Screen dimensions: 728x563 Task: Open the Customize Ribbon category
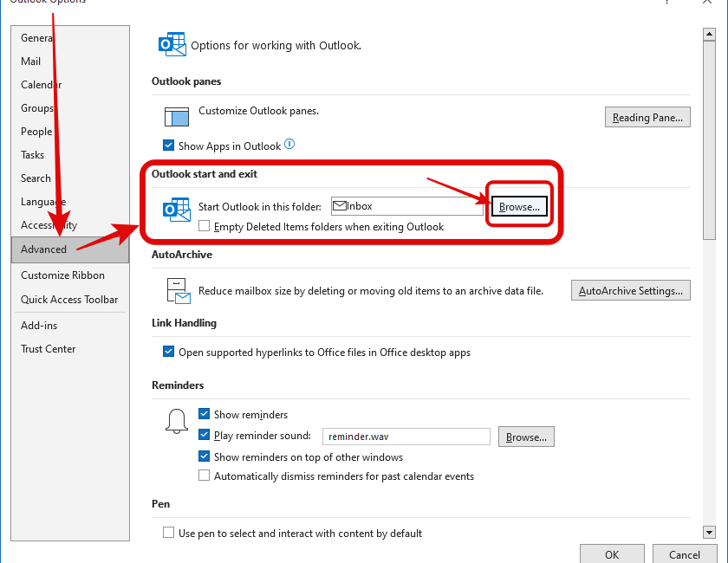click(x=69, y=275)
